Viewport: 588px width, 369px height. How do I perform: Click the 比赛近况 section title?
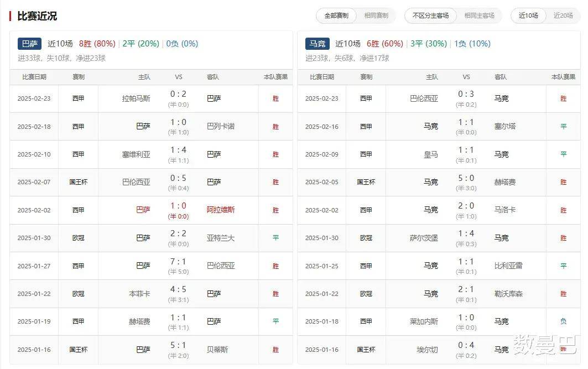pyautogui.click(x=37, y=16)
